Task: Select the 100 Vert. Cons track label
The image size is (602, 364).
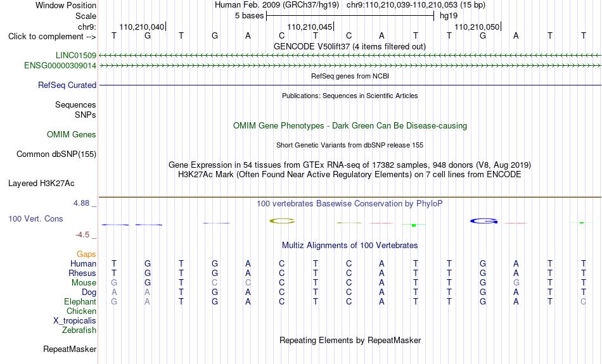Action: (35, 218)
